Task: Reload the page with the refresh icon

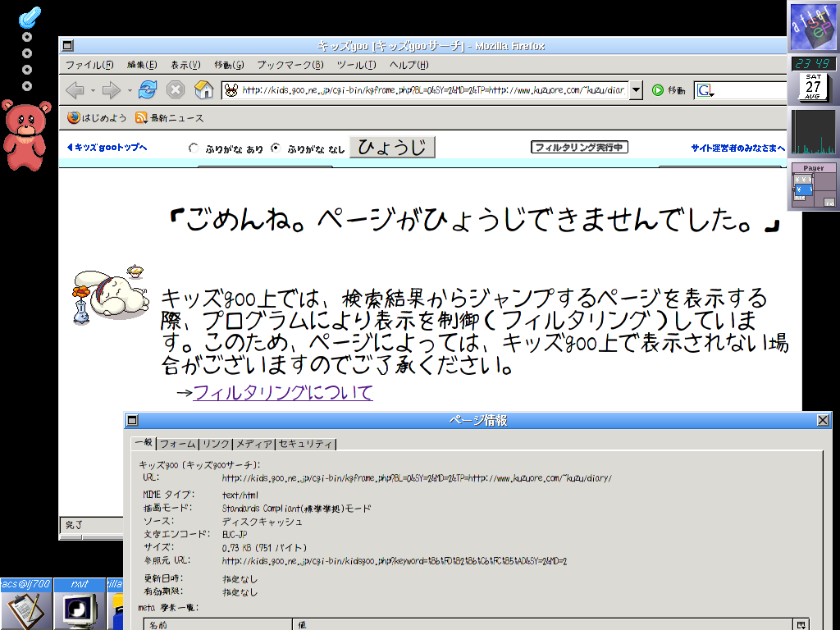Action: (148, 89)
